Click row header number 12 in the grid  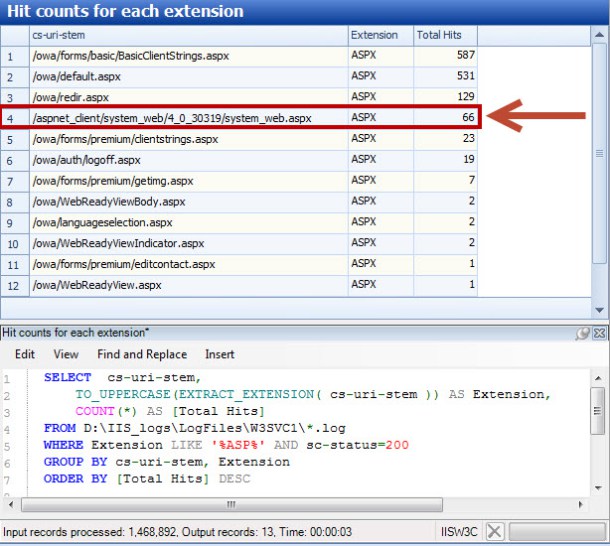tap(15, 286)
